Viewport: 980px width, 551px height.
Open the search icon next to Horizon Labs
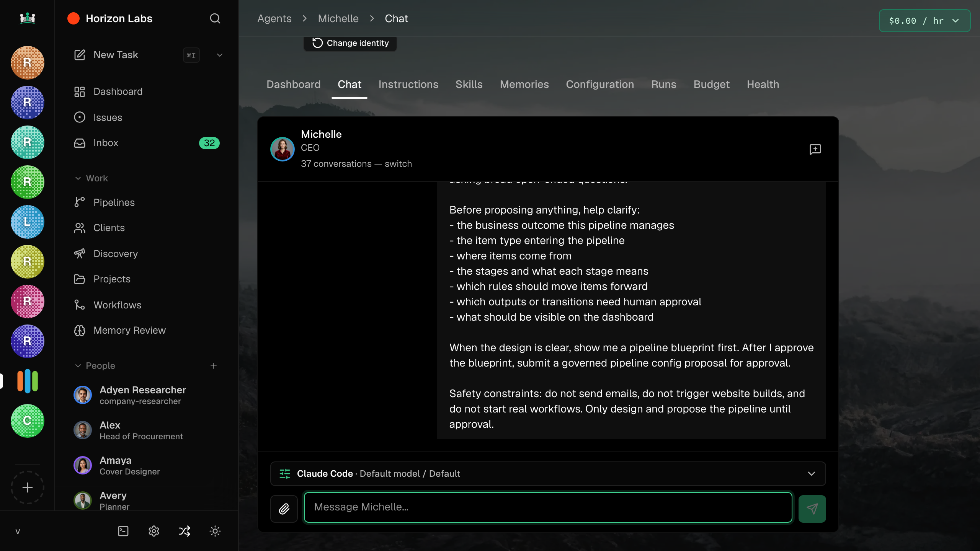coord(215,18)
